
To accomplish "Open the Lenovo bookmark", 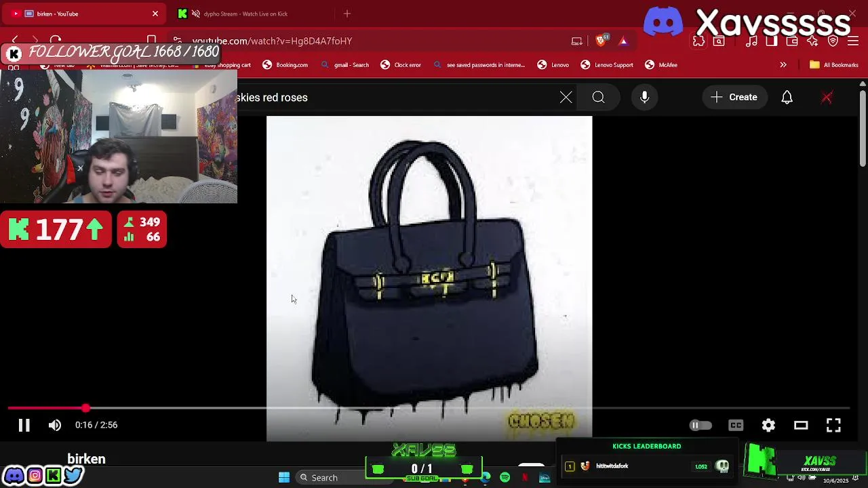I will [553, 65].
